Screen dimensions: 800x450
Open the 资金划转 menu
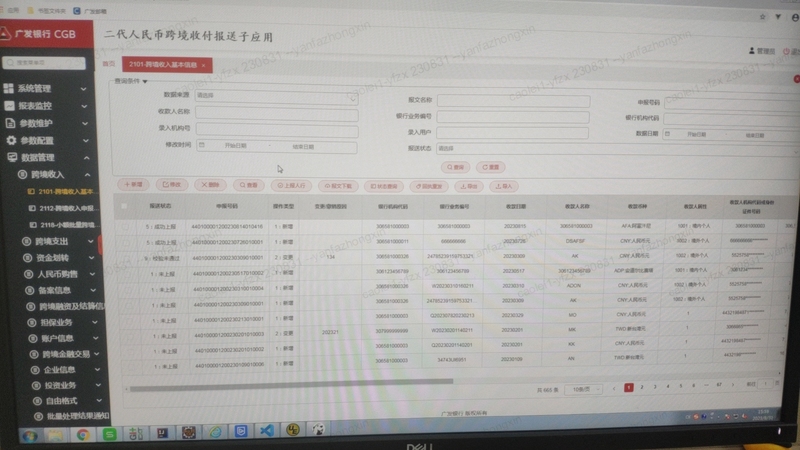[x=59, y=258]
